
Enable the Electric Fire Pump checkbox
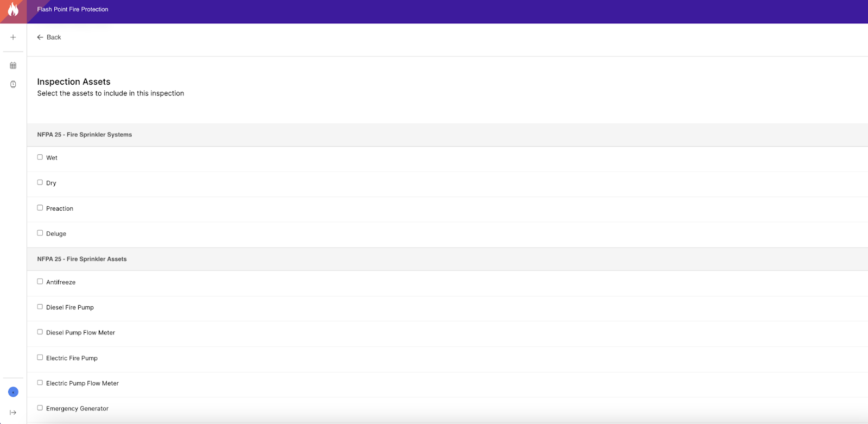click(40, 357)
